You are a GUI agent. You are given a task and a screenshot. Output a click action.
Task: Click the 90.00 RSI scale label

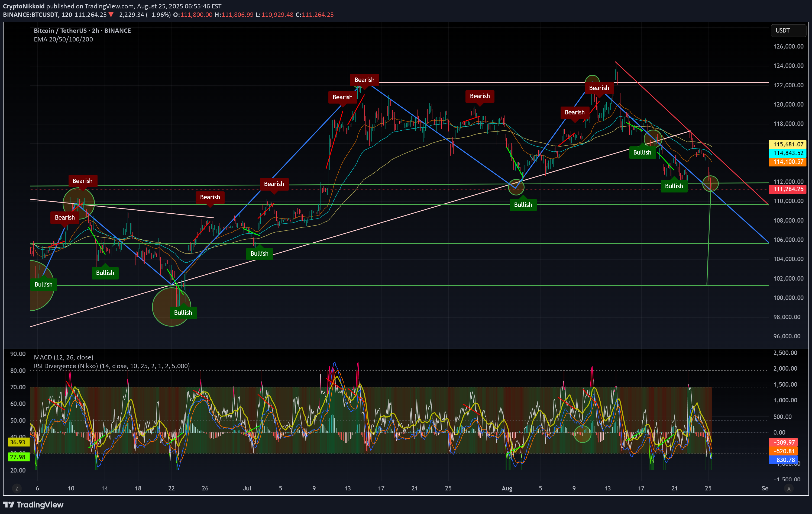[x=18, y=354]
